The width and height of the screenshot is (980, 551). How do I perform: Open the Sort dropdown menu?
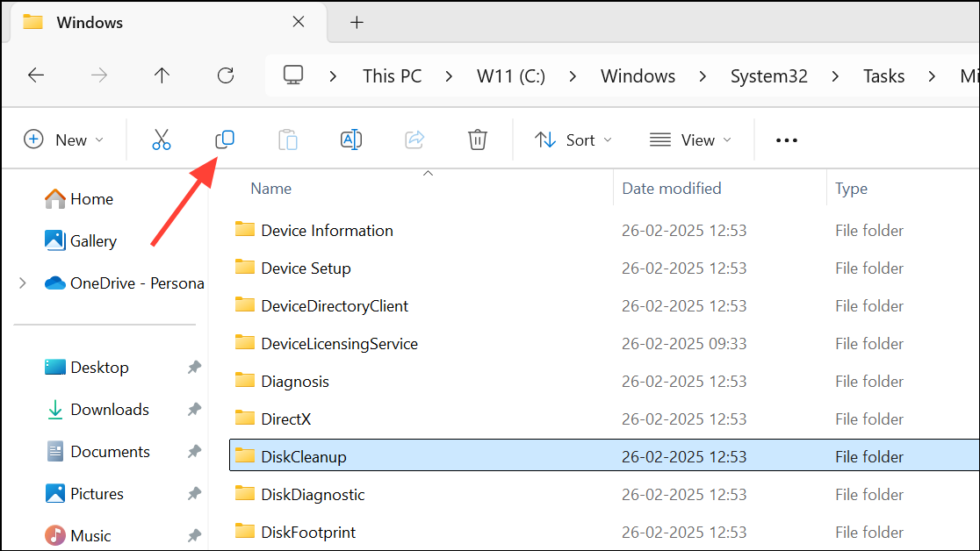[x=574, y=140]
